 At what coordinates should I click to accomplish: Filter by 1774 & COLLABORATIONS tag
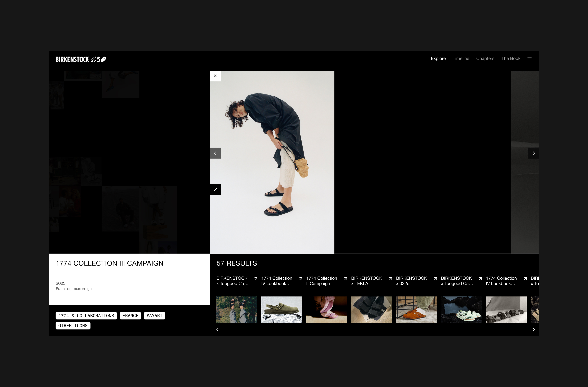(x=86, y=316)
